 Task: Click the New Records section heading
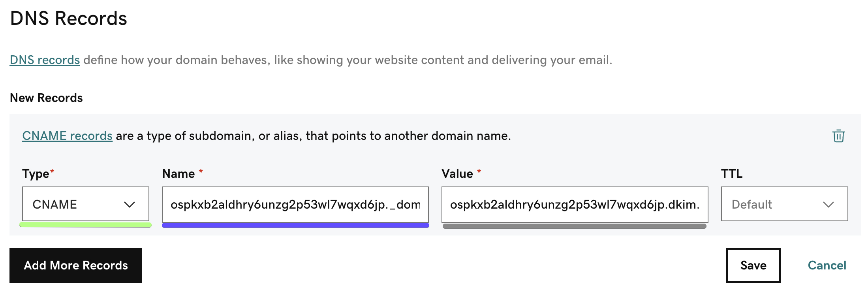coord(46,98)
